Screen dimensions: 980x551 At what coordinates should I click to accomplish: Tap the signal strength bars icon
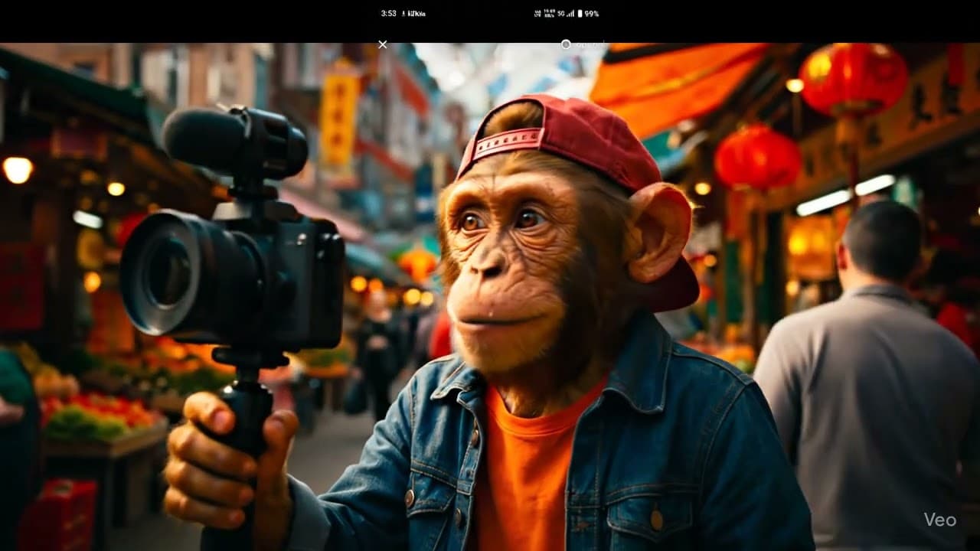click(571, 14)
